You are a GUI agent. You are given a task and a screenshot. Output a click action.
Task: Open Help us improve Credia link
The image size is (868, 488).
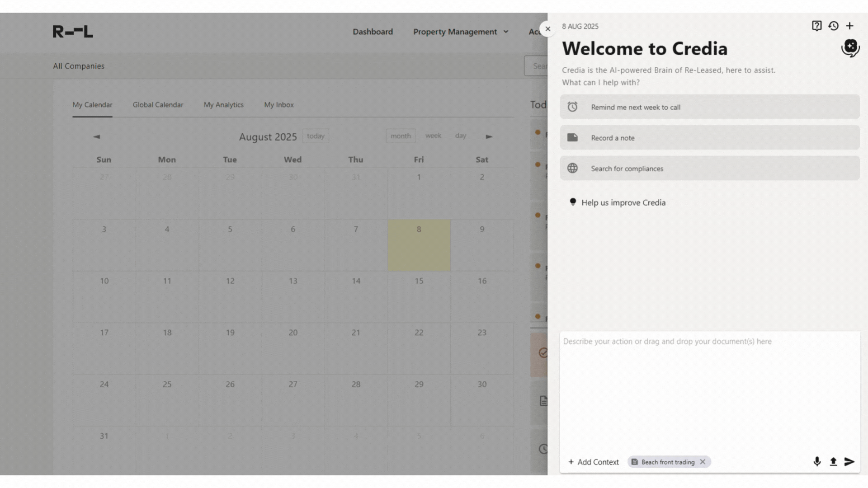point(623,202)
